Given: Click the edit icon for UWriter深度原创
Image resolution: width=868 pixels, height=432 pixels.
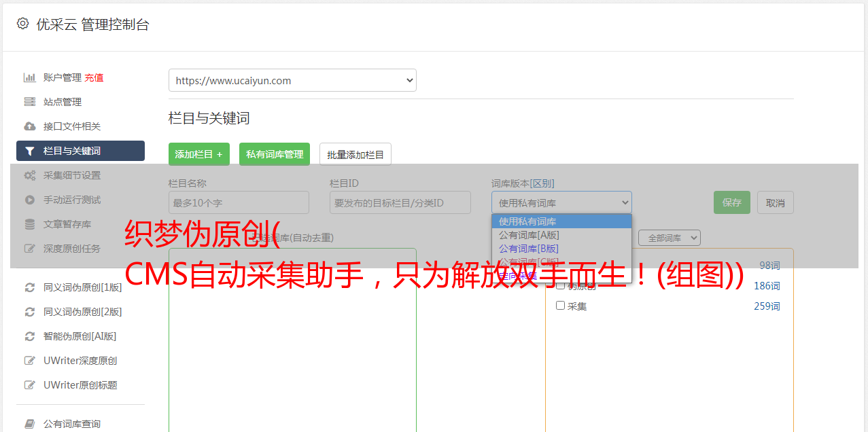Looking at the screenshot, I should click(x=30, y=361).
